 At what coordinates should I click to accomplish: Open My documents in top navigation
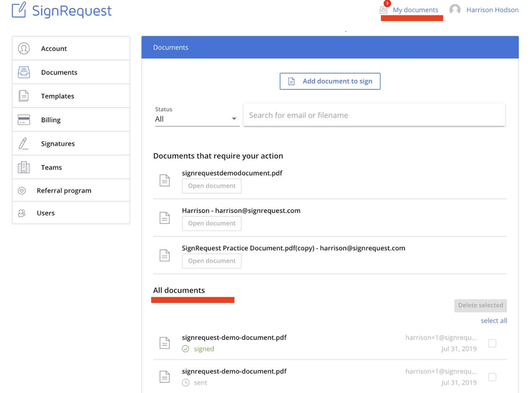click(x=415, y=10)
